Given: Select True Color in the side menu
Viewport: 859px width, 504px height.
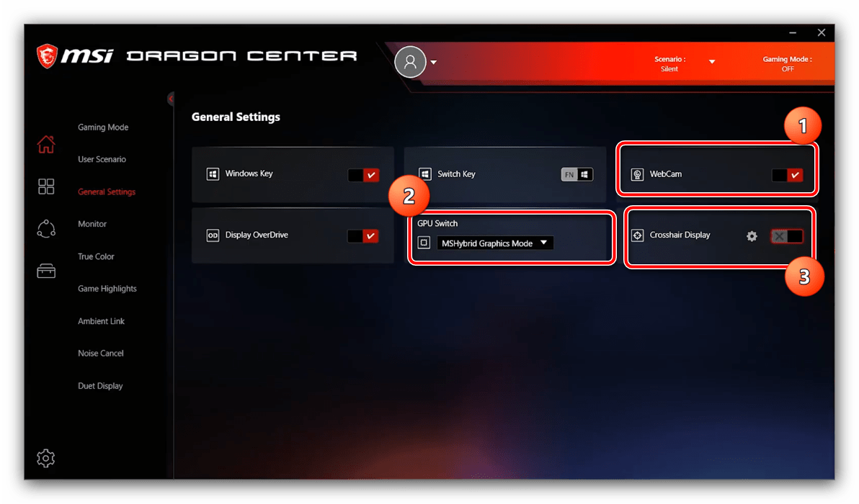Looking at the screenshot, I should pos(96,256).
